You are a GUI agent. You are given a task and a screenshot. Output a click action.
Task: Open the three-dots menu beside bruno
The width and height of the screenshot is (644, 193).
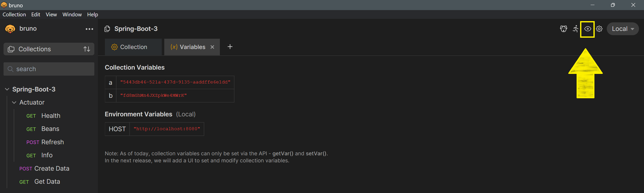coord(89,29)
